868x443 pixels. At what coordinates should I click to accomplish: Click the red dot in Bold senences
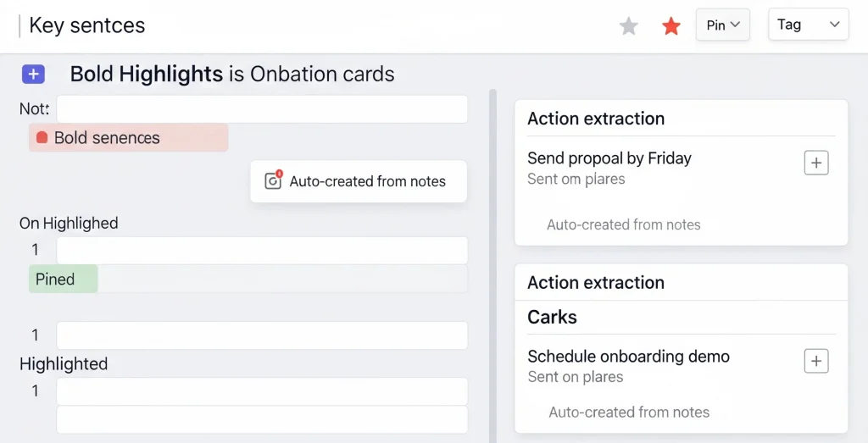[x=42, y=138]
